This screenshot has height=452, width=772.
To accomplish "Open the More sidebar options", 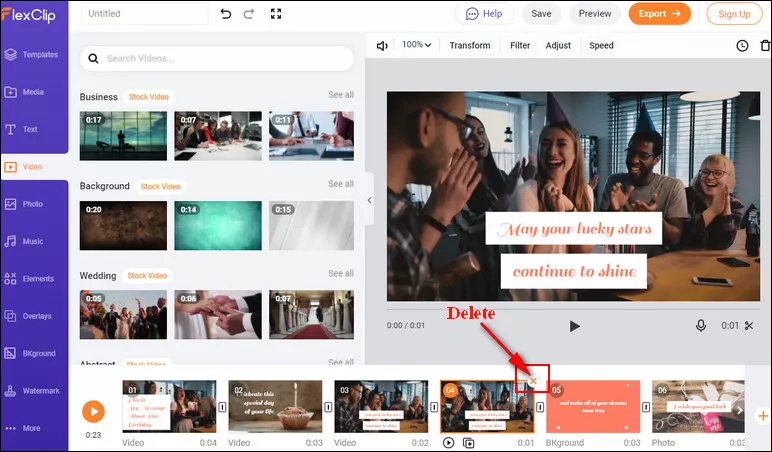I will pos(23,428).
